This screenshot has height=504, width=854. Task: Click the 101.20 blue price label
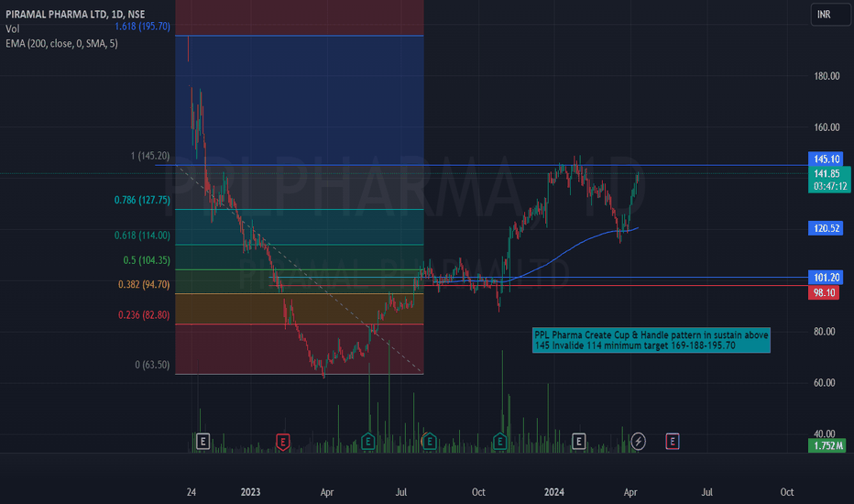tap(826, 278)
